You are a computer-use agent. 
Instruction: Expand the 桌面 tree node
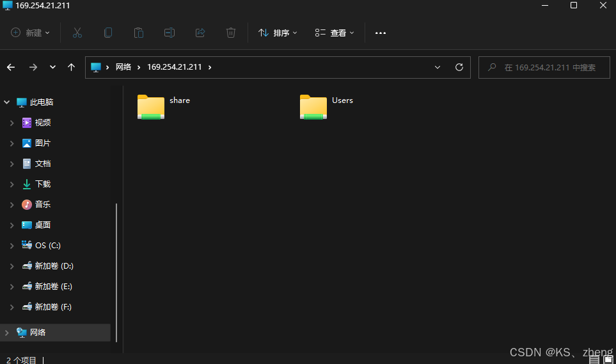pos(12,225)
